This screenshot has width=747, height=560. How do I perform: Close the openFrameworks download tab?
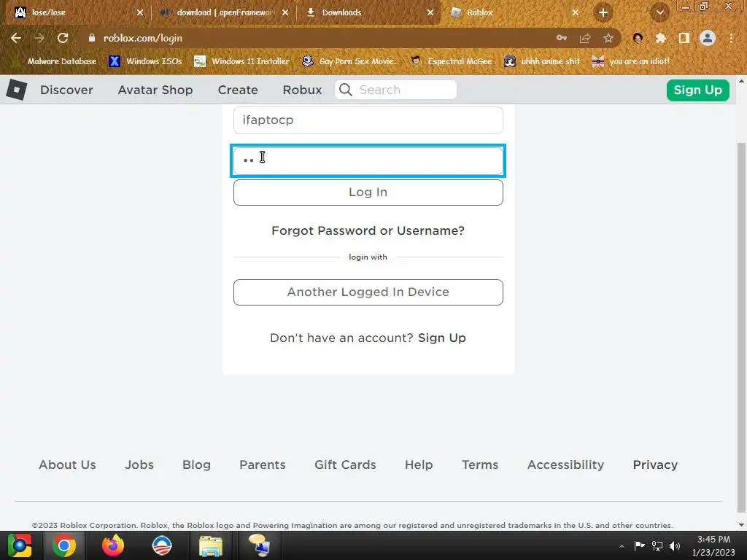coord(285,12)
